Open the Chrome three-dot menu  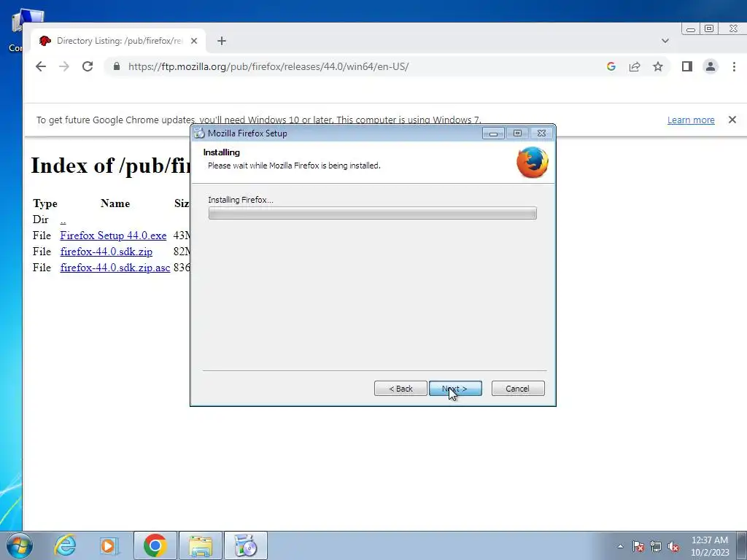pos(734,66)
